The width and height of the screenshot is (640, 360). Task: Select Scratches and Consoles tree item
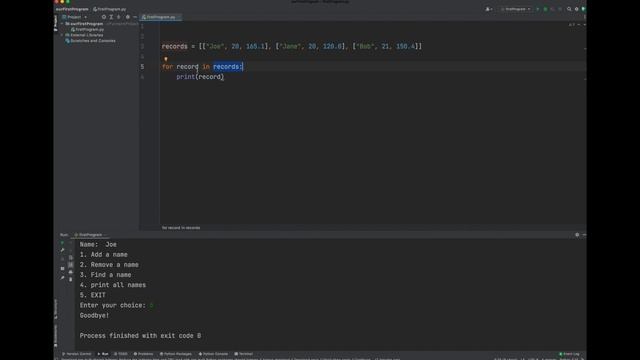tap(90, 41)
